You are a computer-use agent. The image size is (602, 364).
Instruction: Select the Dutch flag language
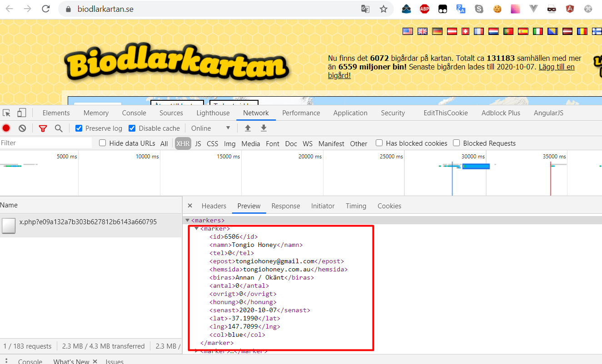point(494,31)
